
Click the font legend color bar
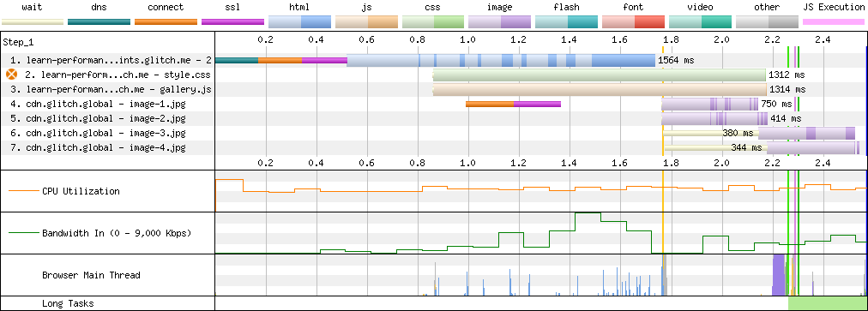pyautogui.click(x=633, y=21)
